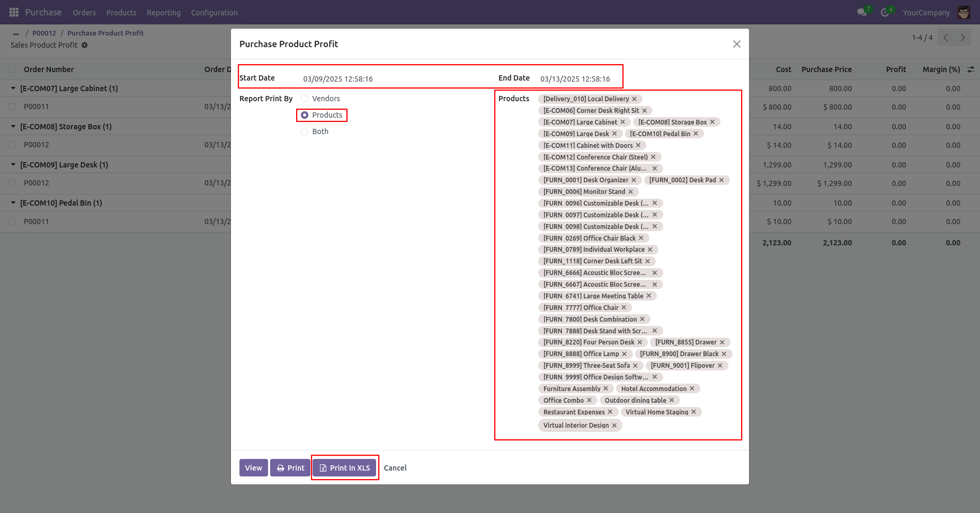The width and height of the screenshot is (980, 513).
Task: Tick the checkbox for P00012 under Storage Box
Action: (x=12, y=145)
